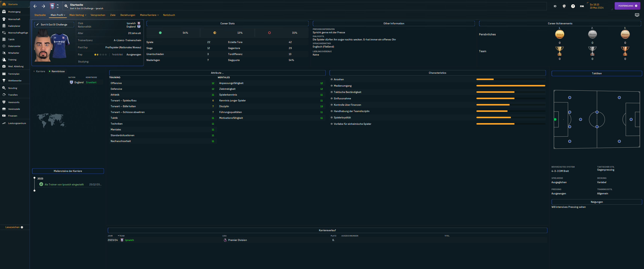Go forward with the right arrow

point(43,6)
